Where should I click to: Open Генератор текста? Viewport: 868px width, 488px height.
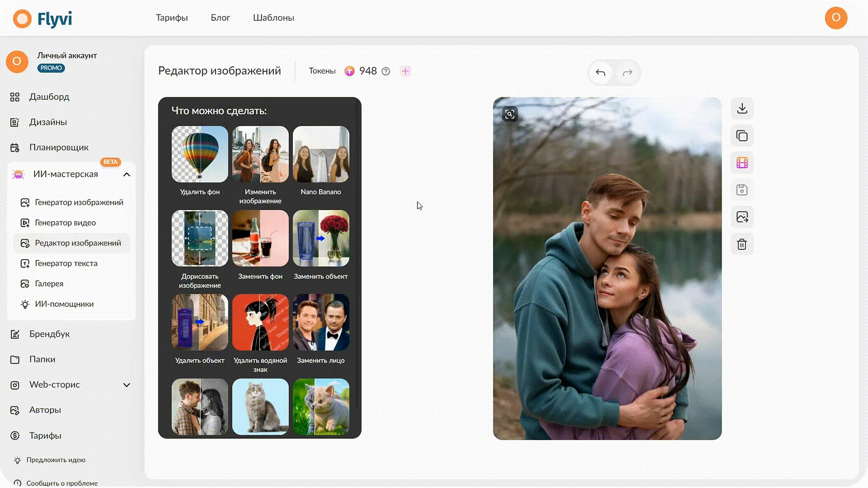click(x=59, y=263)
